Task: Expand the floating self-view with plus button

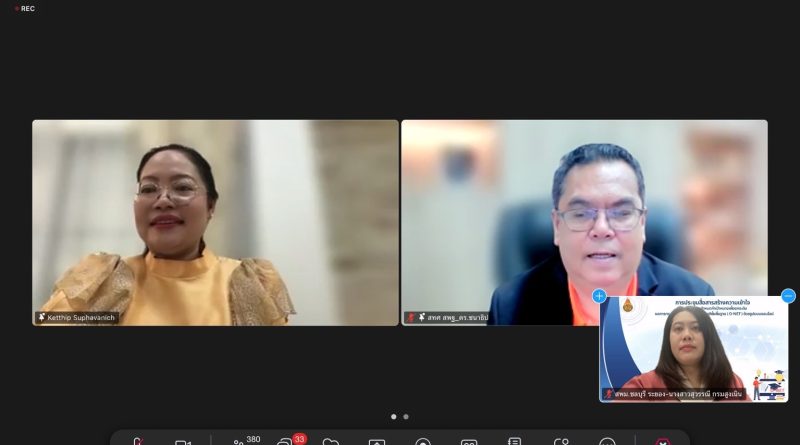Action: coord(599,296)
